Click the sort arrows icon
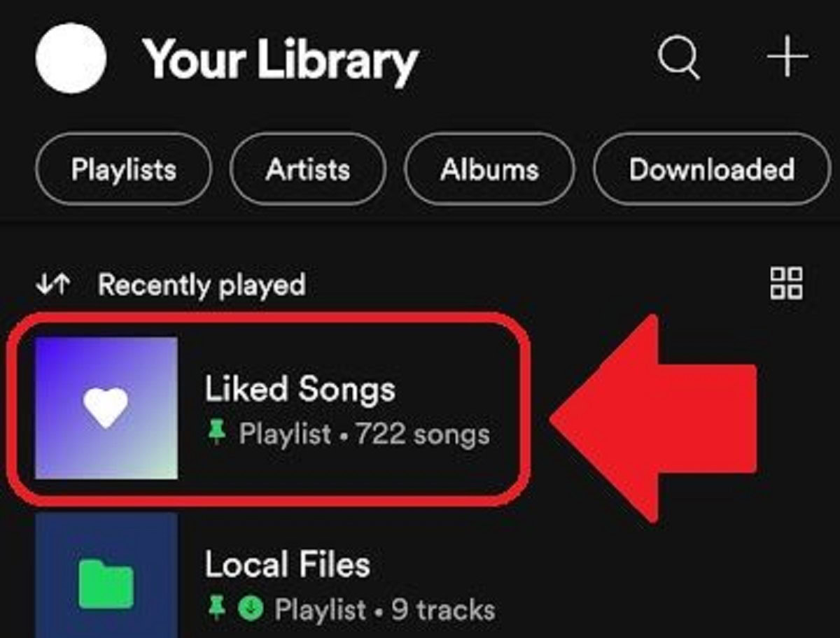Image resolution: width=840 pixels, height=638 pixels. click(53, 284)
